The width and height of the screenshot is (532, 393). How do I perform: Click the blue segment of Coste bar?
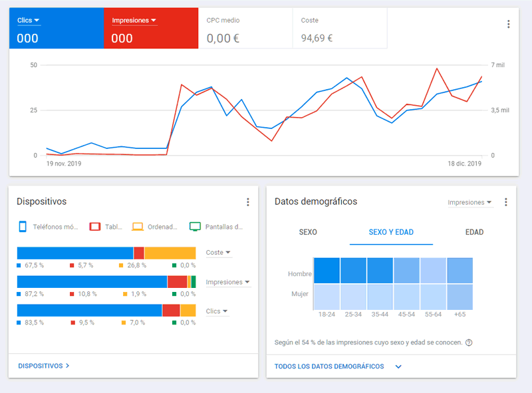point(75,253)
